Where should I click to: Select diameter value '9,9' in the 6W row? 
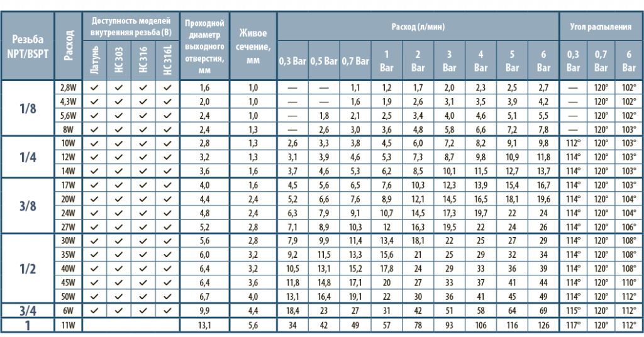coord(204,311)
